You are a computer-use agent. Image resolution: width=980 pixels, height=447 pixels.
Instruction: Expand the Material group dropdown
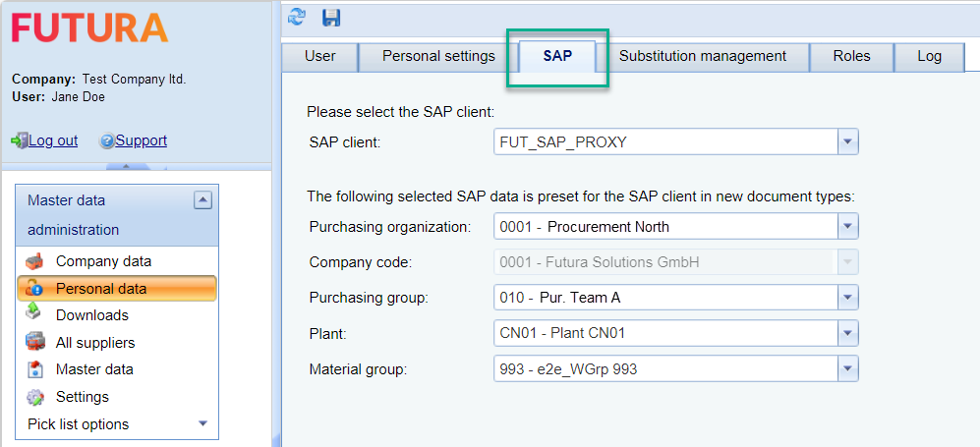tap(847, 368)
